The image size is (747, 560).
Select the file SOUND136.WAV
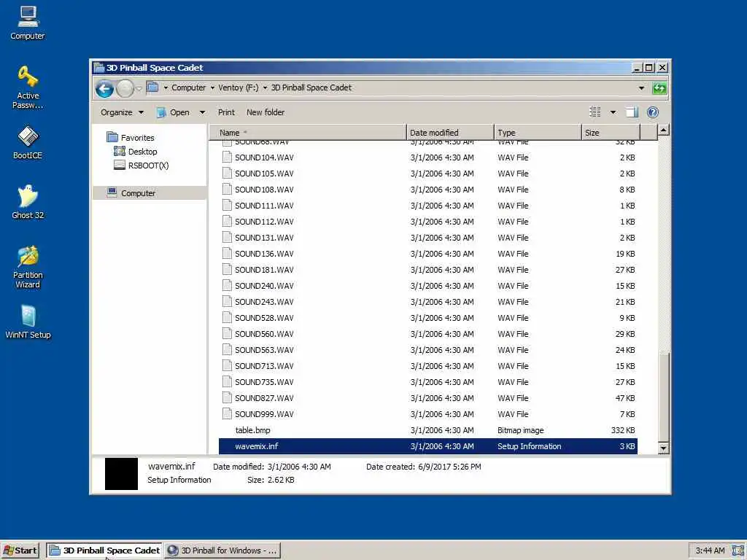pos(264,254)
